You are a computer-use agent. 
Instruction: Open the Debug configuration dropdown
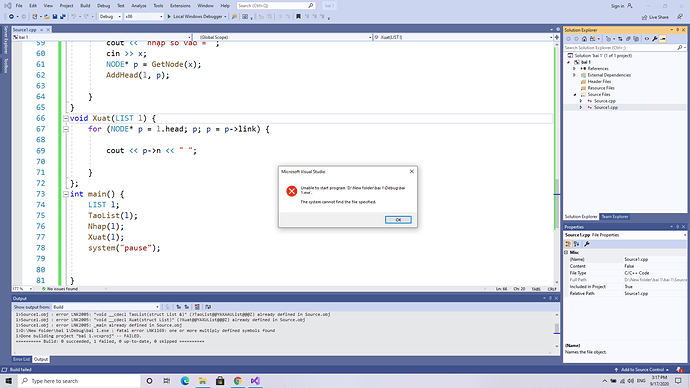(110, 17)
